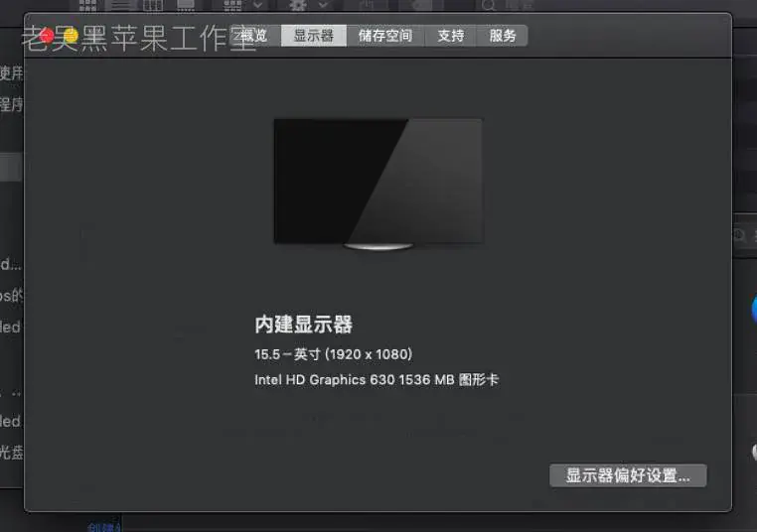Minimize window with the yellow button
757x532 pixels.
tap(71, 36)
